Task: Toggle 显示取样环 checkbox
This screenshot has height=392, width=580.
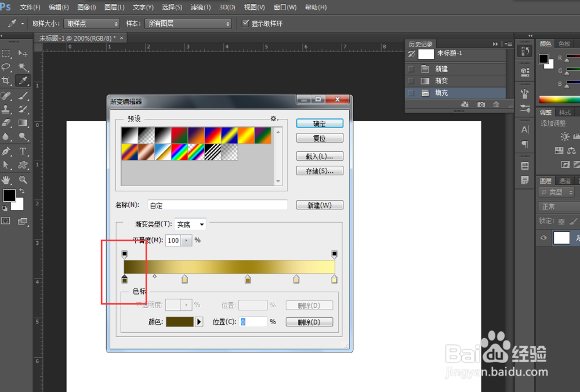Action: click(245, 23)
